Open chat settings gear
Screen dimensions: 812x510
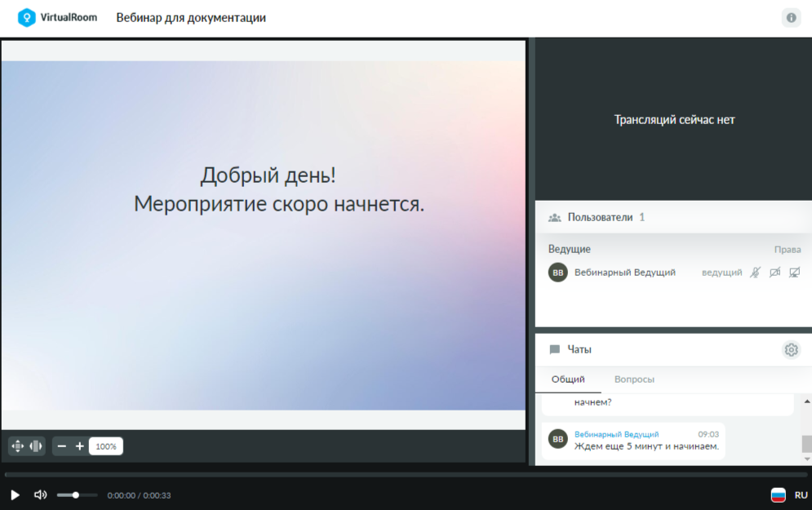[791, 350]
